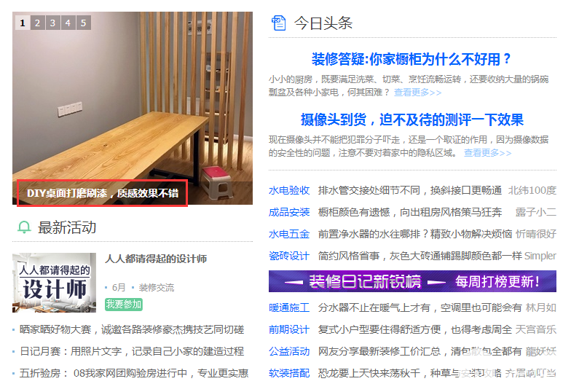The image size is (571, 392).
Task: Jump to carousel slide 5
Action: (83, 23)
